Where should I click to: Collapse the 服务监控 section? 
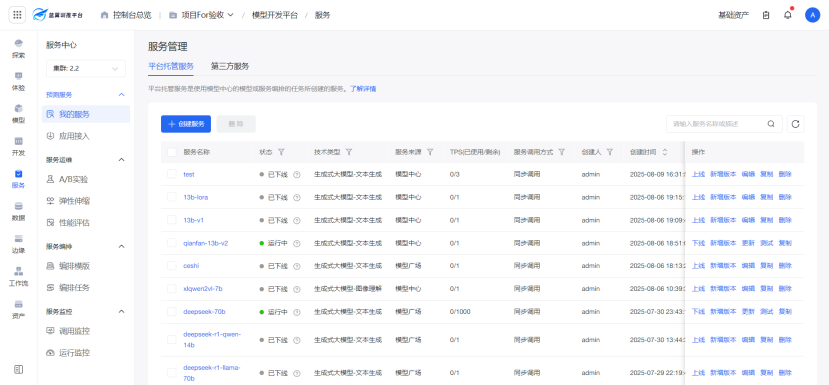121,311
